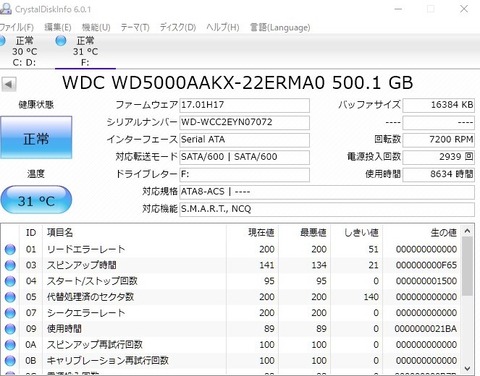Select the F: disk tab at 31 °C
Viewport: 480px width, 376px height.
point(85,51)
